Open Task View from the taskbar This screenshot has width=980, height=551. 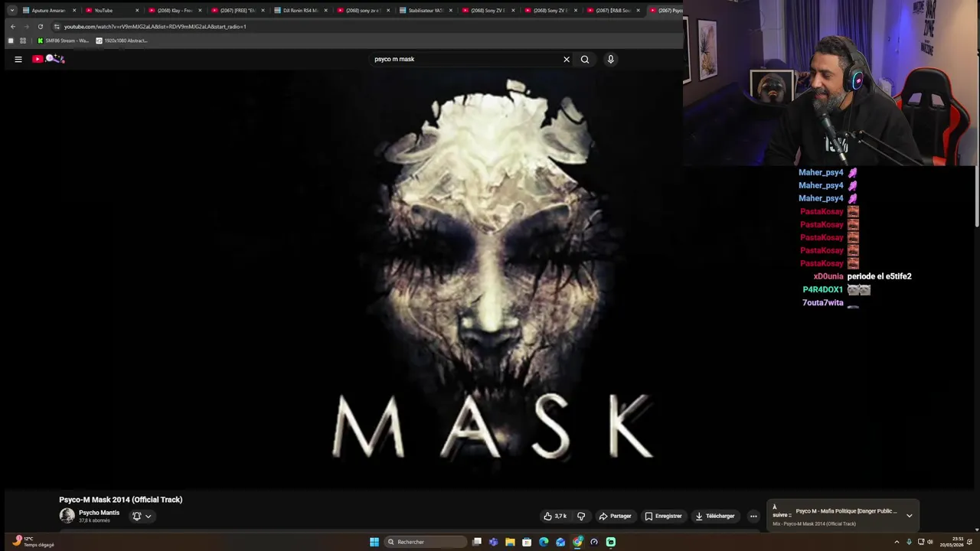[x=477, y=542]
